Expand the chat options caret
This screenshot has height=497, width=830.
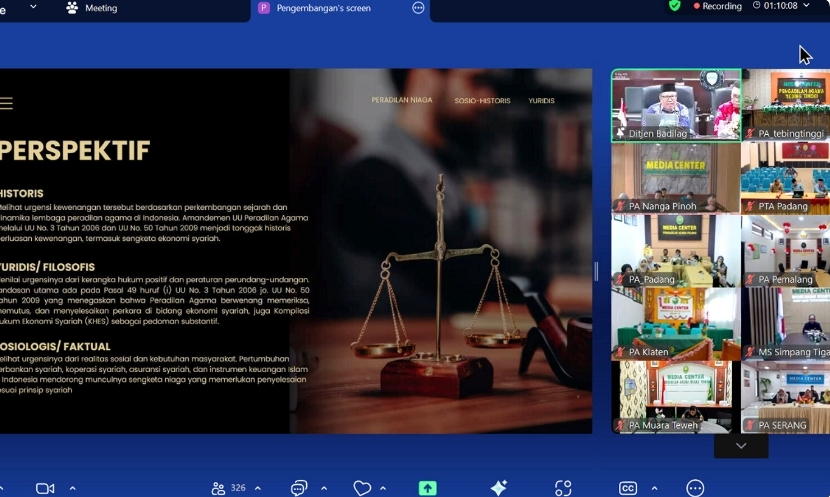pos(323,488)
